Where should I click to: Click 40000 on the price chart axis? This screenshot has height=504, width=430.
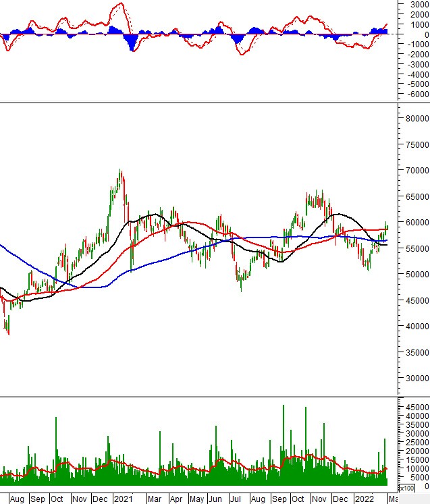tap(416, 327)
